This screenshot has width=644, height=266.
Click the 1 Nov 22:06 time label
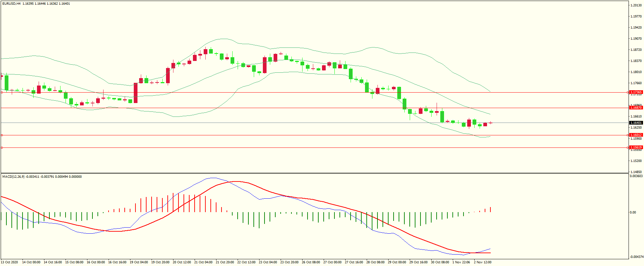pos(461,262)
